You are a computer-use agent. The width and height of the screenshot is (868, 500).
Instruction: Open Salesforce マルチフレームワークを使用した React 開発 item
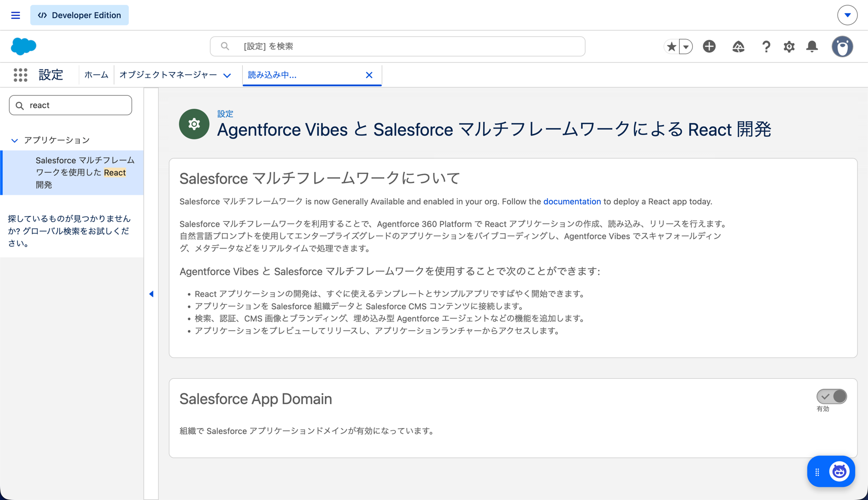72,172
